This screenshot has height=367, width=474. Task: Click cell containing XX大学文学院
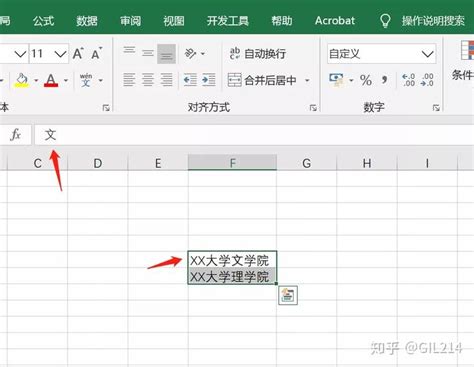232,260
